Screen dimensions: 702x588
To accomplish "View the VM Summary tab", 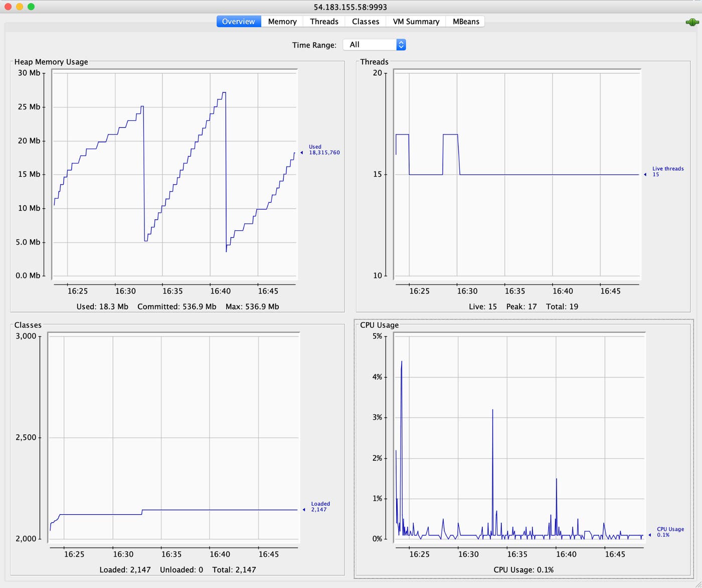I will (415, 21).
